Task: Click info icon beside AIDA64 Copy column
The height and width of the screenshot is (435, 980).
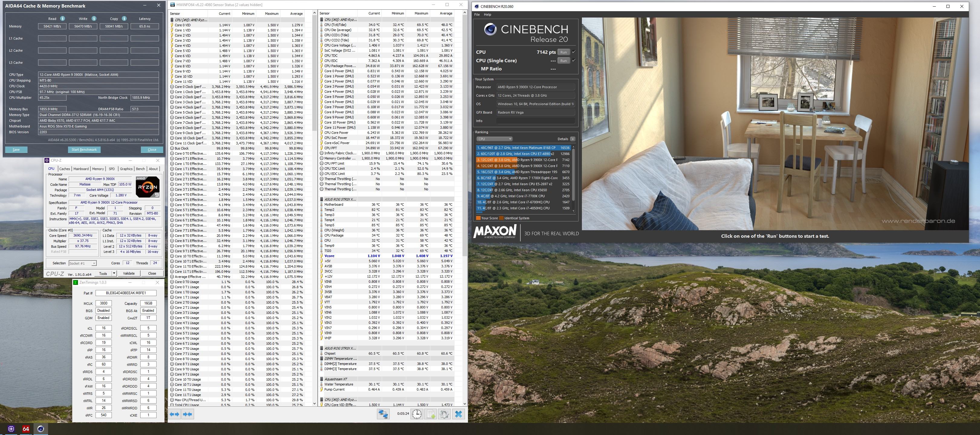Action: click(x=124, y=19)
